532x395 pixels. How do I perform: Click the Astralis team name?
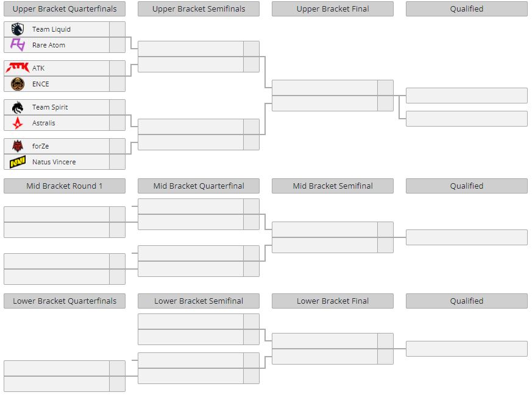(x=43, y=123)
